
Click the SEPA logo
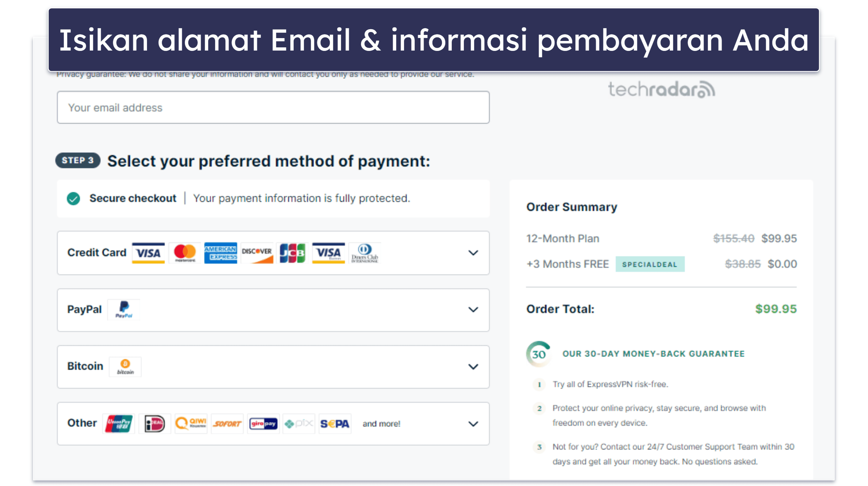pyautogui.click(x=335, y=424)
